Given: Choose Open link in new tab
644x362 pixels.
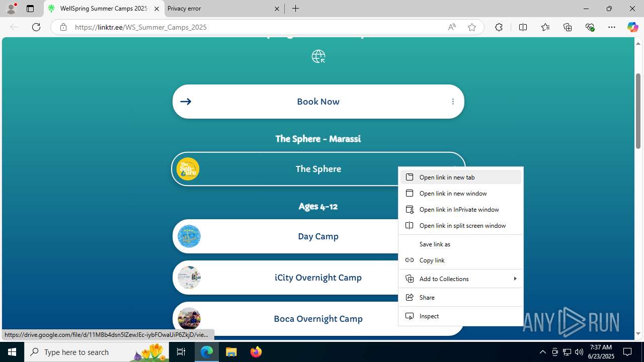Looking at the screenshot, I should pos(461,177).
